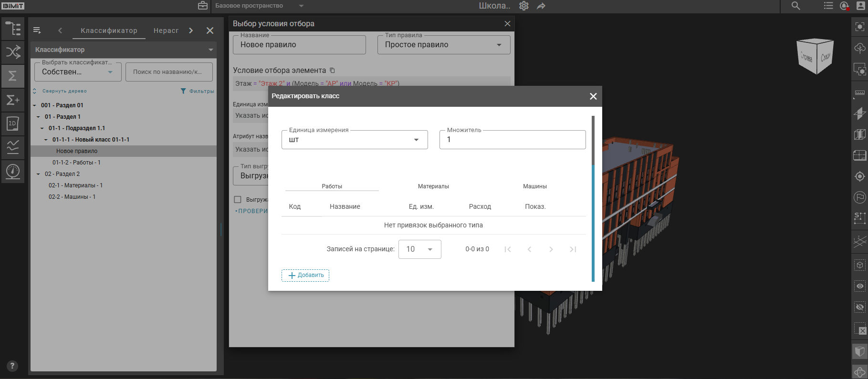This screenshot has height=379, width=868.
Task: Toggle the Выгружа checkbox
Action: tap(238, 200)
